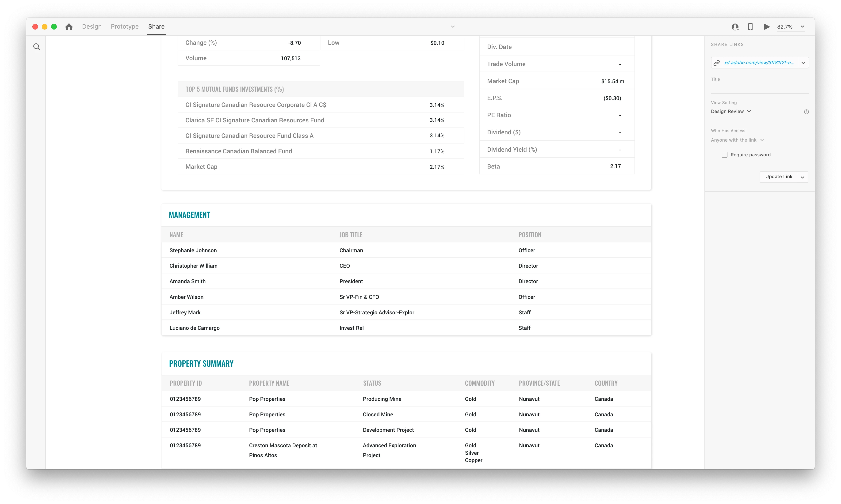The image size is (841, 504).
Task: Enable the Require password checkbox
Action: [724, 155]
